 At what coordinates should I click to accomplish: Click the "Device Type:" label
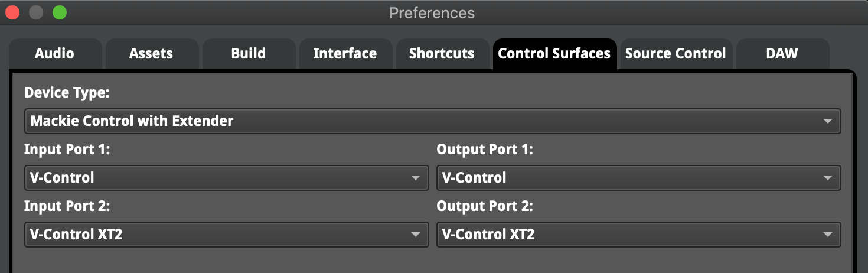[67, 93]
